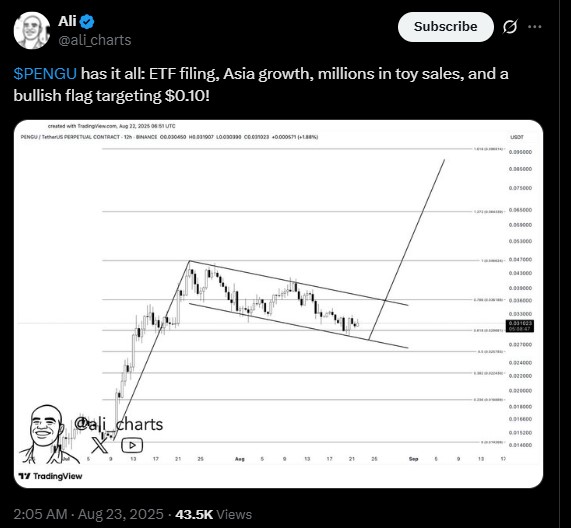Screen dimensions: 571x528
Task: Click the cartoon face watermark on the chart
Action: 46,433
